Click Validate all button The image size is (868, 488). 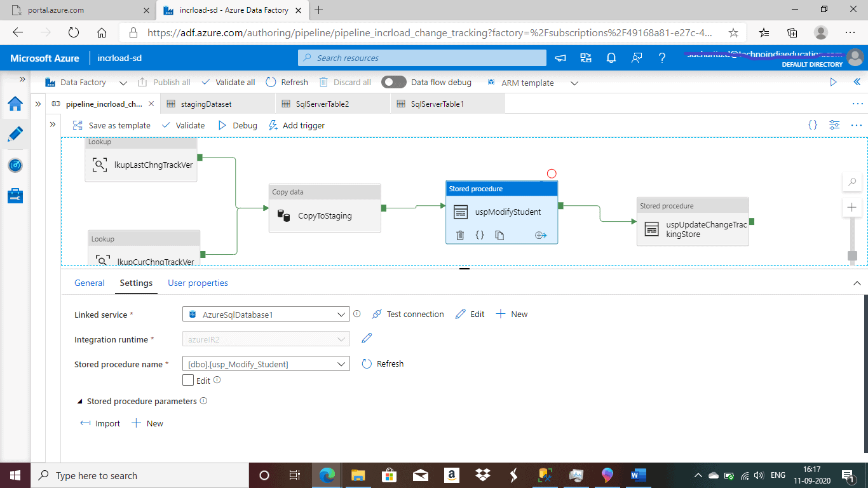tap(228, 82)
